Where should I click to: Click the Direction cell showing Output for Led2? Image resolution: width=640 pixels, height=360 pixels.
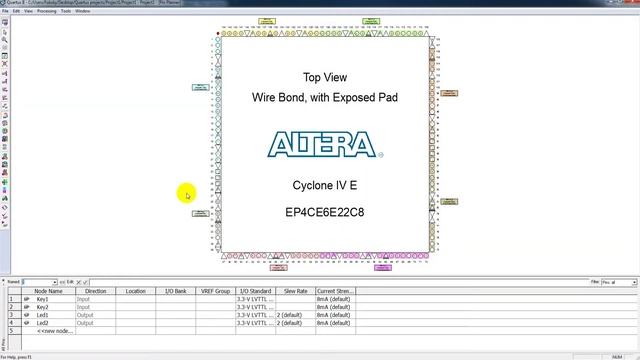coord(96,323)
